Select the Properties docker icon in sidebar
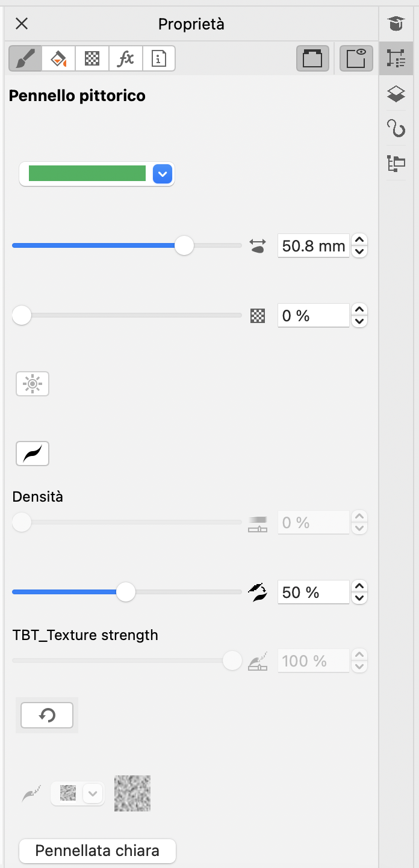This screenshot has height=868, width=419. click(396, 58)
